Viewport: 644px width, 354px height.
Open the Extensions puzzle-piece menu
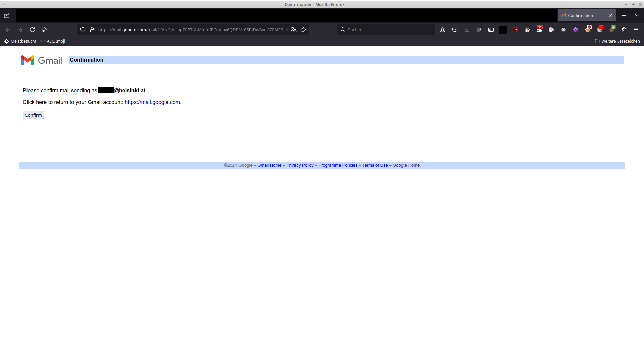point(624,30)
